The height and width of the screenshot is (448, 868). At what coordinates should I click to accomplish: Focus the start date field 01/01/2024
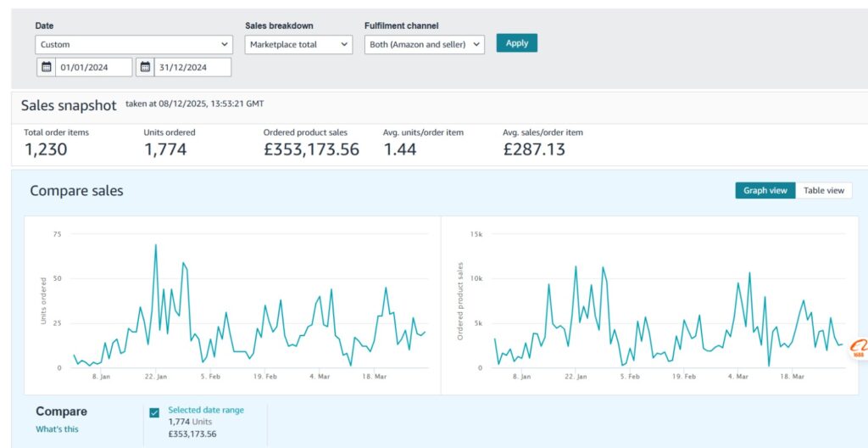tap(93, 67)
